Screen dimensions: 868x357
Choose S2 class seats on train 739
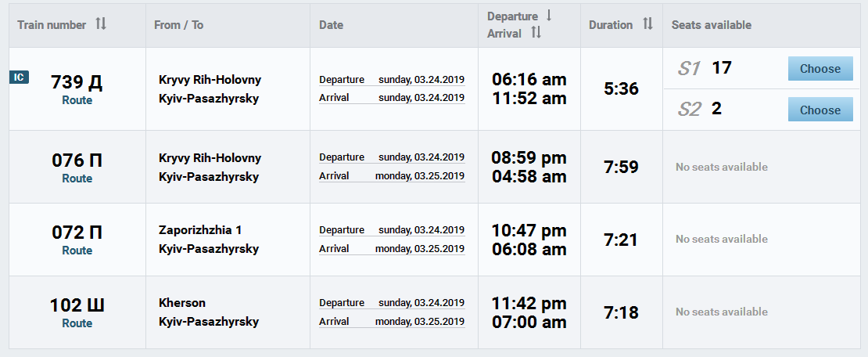pos(820,110)
